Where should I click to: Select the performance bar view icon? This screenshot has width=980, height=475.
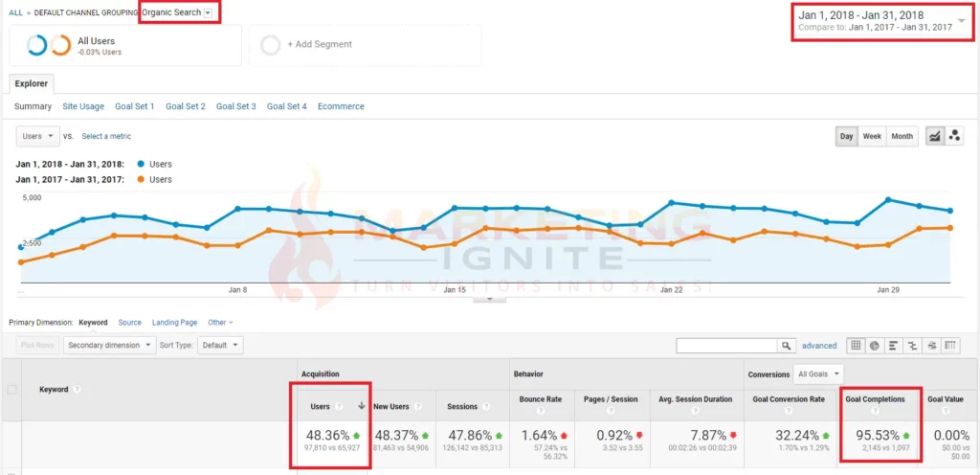click(x=893, y=345)
